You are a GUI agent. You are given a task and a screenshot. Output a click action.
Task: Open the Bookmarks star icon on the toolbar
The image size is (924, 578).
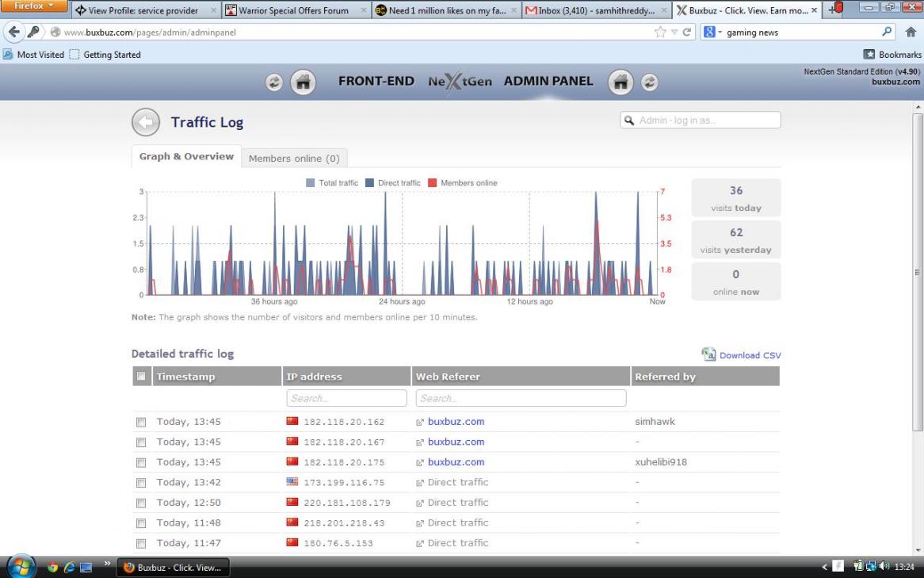pos(869,54)
